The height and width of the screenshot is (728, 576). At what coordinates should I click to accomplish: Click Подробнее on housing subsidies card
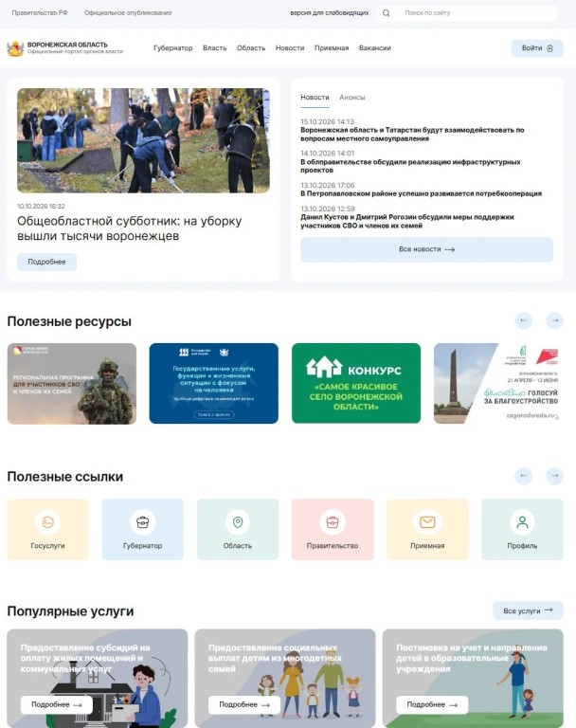(x=57, y=705)
